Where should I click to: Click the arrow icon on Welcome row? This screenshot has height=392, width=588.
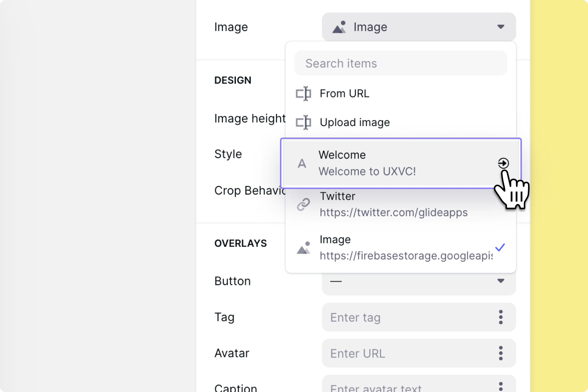tap(503, 163)
